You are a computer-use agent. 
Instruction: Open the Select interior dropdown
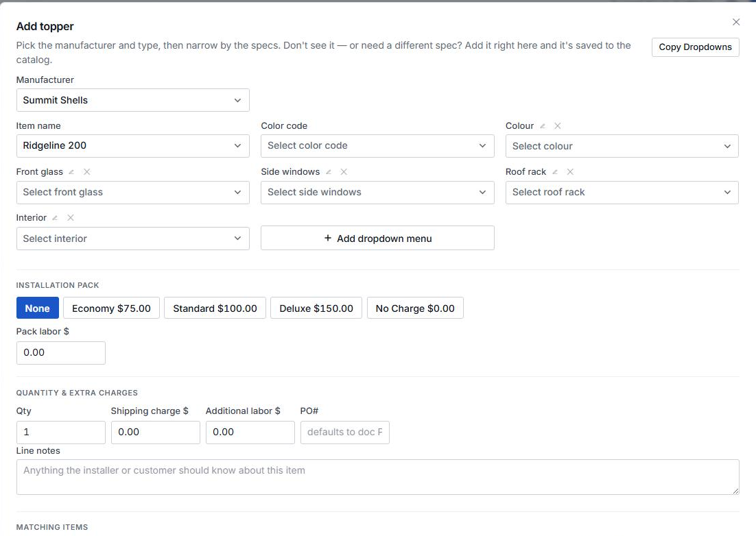133,239
